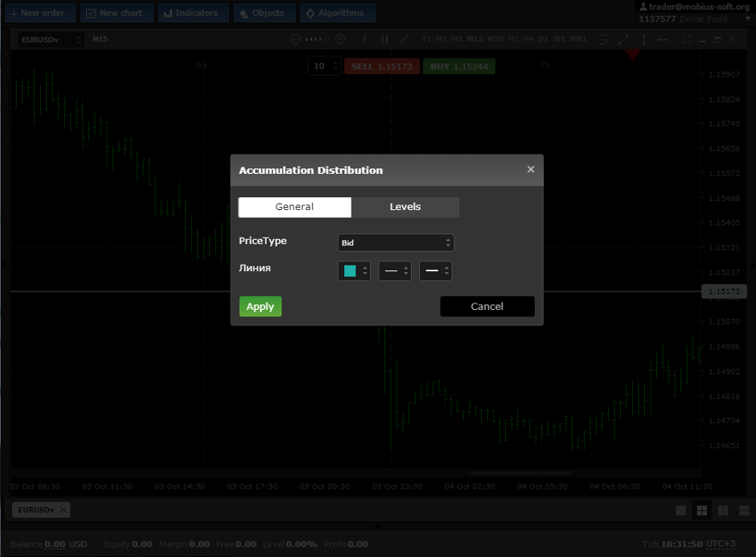Select the H1 timeframe

click(513, 39)
